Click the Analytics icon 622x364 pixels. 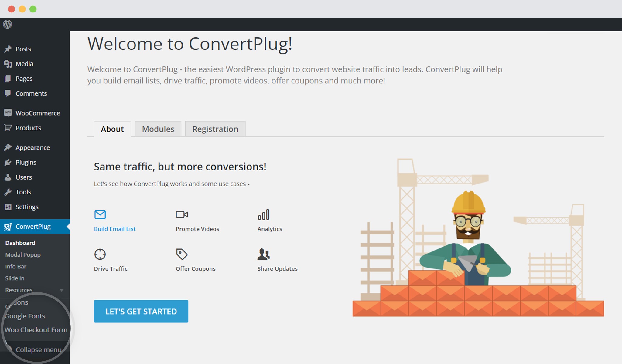pyautogui.click(x=264, y=214)
